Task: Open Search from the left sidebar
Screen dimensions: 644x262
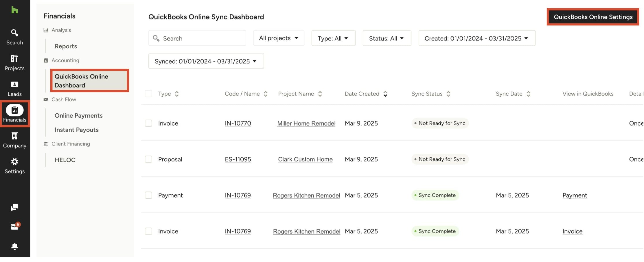Action: (14, 37)
